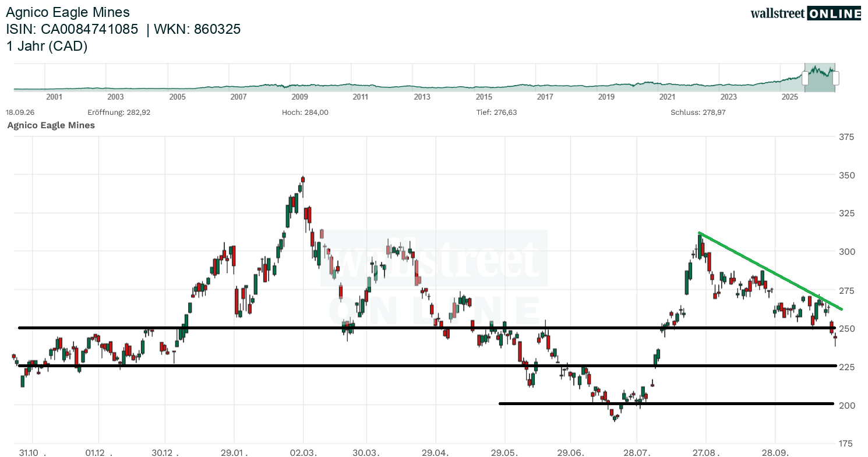Click the 375 price axis label
The image size is (868, 457).
[x=848, y=137]
